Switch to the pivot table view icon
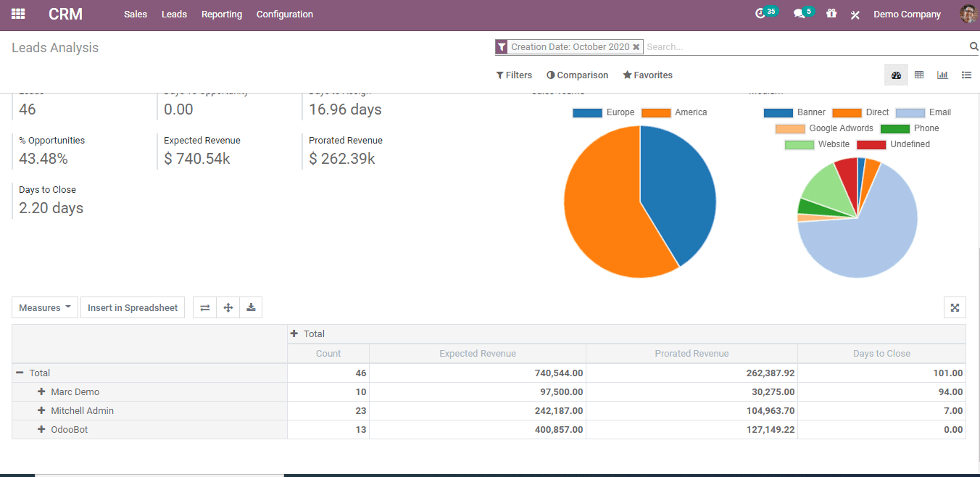The image size is (980, 477). tap(919, 75)
